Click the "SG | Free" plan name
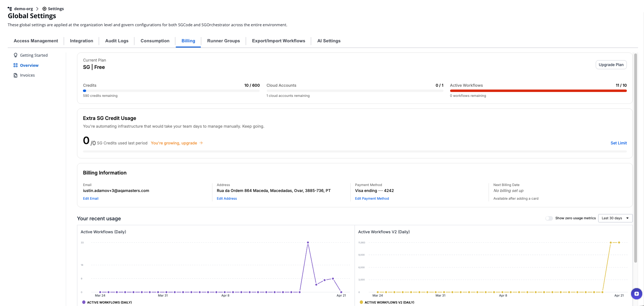The image size is (644, 306). [x=94, y=67]
